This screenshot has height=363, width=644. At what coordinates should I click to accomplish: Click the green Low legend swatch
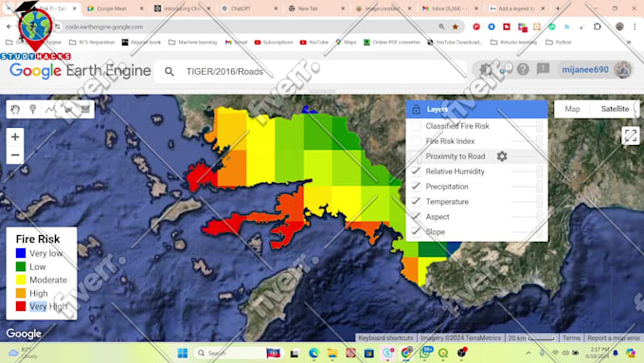click(21, 266)
